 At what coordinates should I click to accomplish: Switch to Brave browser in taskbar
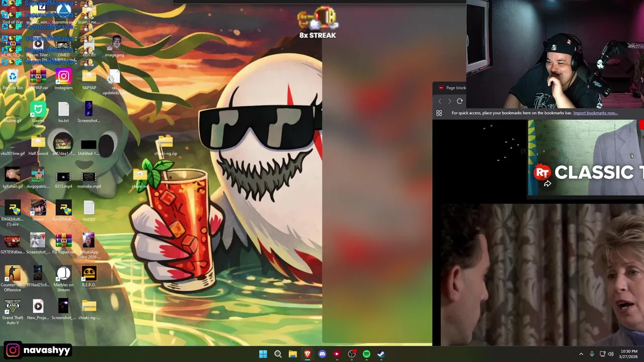tap(307, 354)
